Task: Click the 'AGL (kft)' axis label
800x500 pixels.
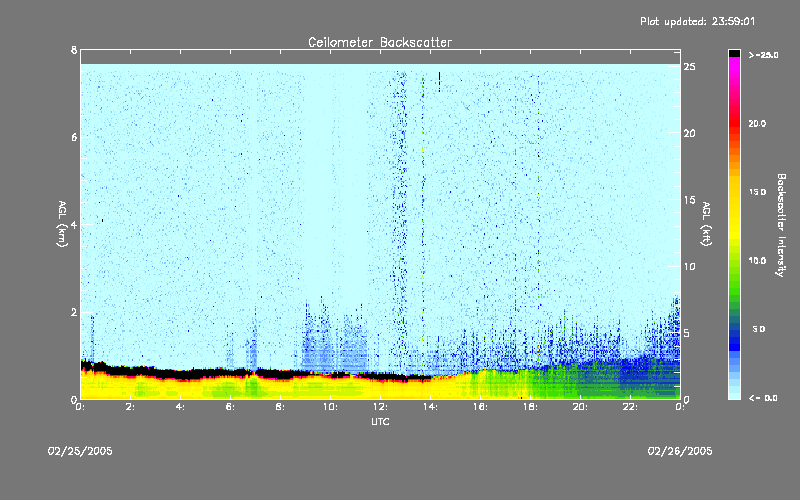Action: (x=706, y=224)
